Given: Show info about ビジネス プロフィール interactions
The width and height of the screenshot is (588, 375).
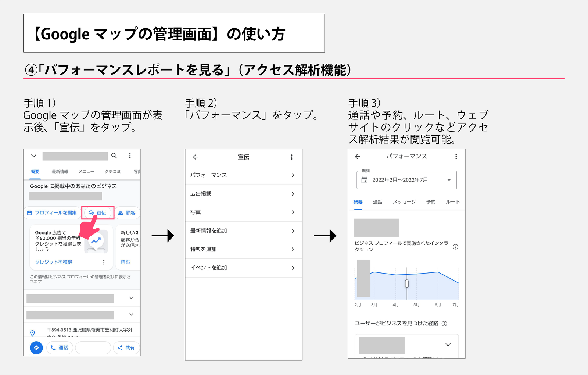Looking at the screenshot, I should (456, 247).
